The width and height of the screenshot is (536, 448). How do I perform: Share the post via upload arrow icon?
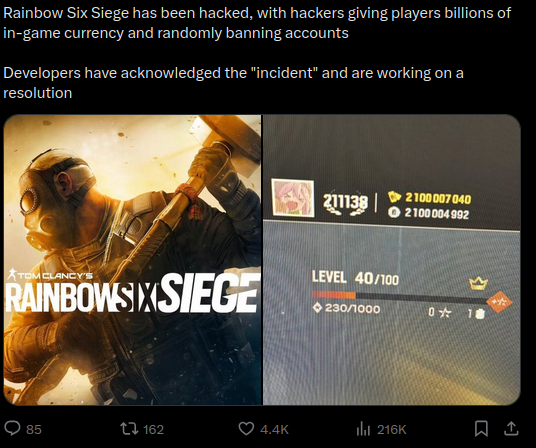click(x=511, y=429)
